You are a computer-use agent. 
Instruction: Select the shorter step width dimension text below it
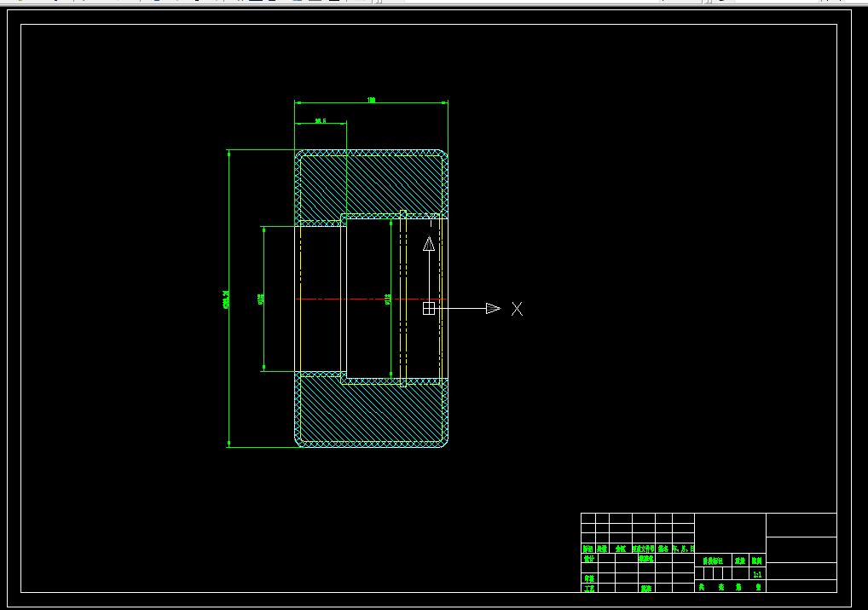click(x=321, y=121)
